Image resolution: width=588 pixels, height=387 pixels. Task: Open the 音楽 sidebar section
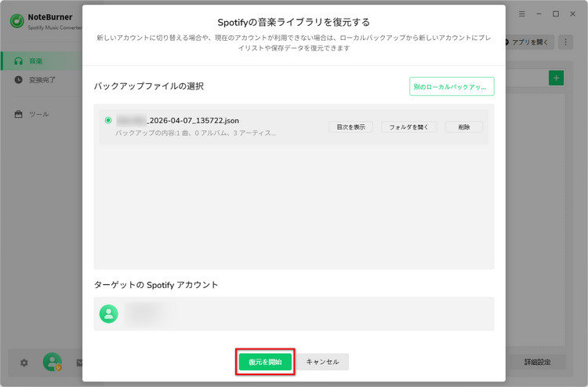tap(42, 60)
